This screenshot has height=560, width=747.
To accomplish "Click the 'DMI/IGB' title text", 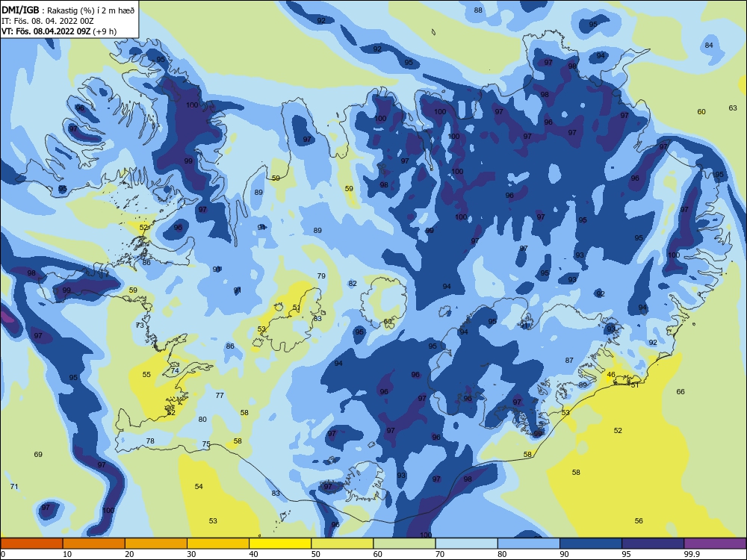I will click(20, 10).
